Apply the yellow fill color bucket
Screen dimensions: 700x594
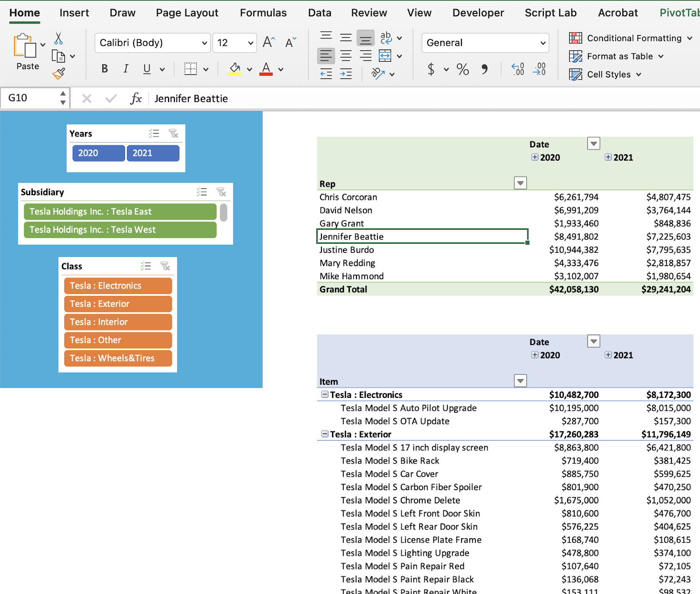235,69
